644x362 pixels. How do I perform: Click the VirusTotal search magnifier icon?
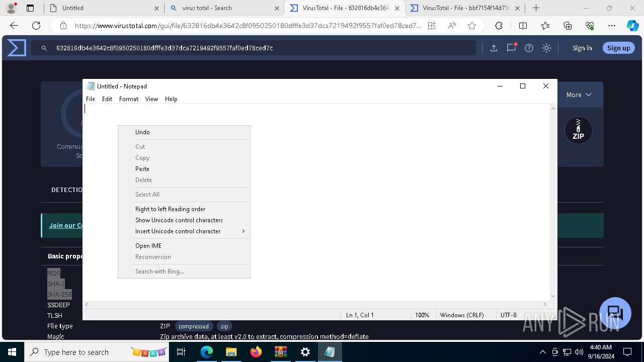pos(44,48)
